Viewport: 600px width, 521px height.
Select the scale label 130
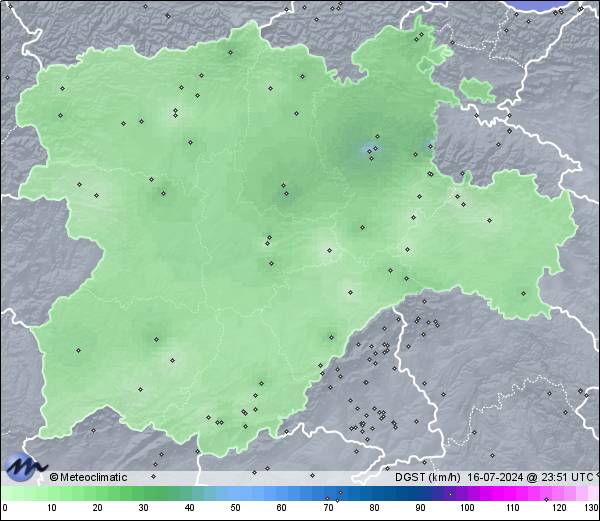pos(592,508)
